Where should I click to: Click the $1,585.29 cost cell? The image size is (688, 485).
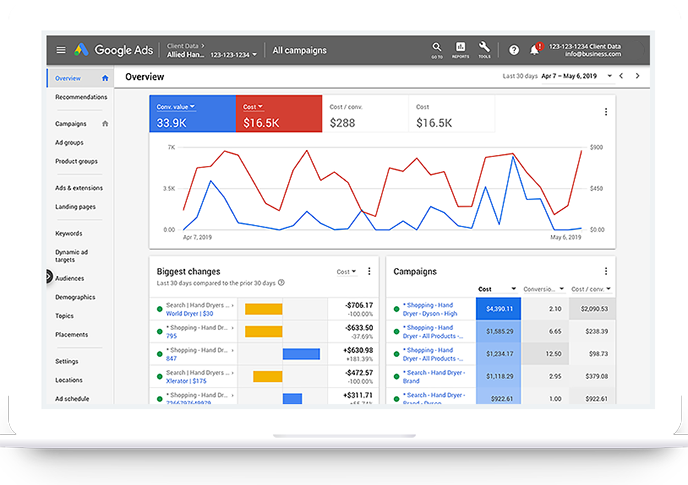point(498,331)
